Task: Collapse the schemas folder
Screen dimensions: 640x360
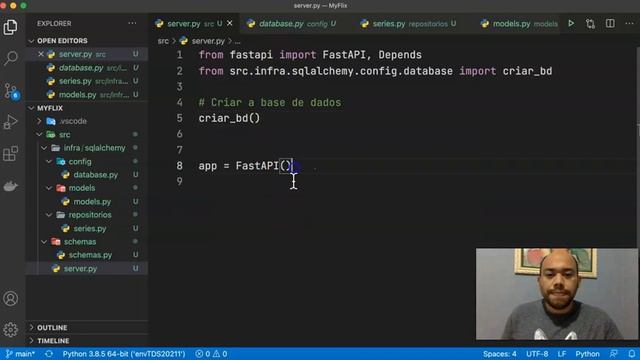Action: click(80, 242)
